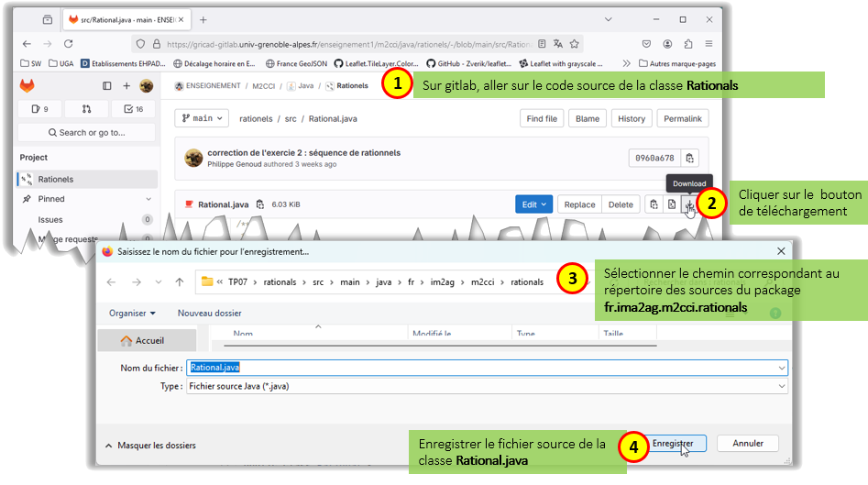Copy the commit SHA next to 8960a678

(690, 159)
